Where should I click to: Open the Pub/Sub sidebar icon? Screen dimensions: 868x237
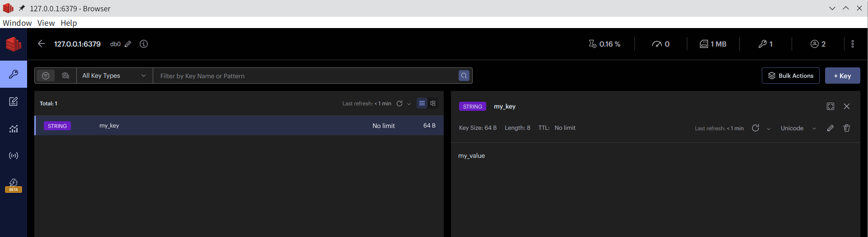14,156
